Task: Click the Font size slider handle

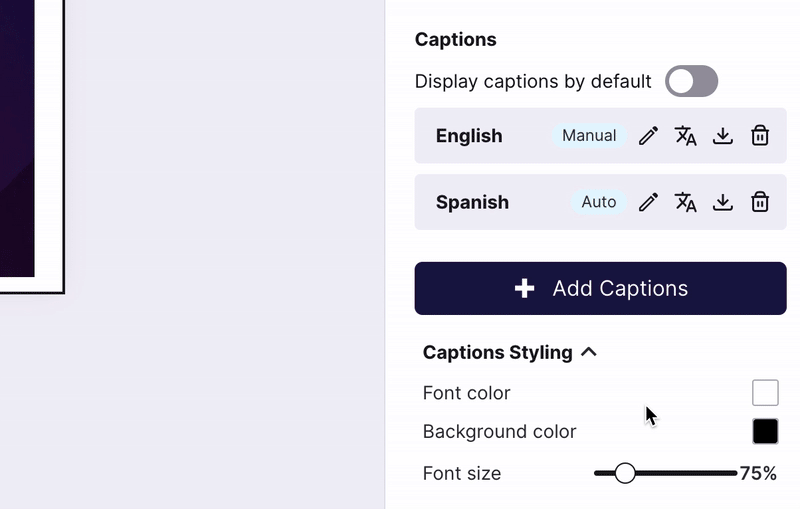Action: pos(624,473)
